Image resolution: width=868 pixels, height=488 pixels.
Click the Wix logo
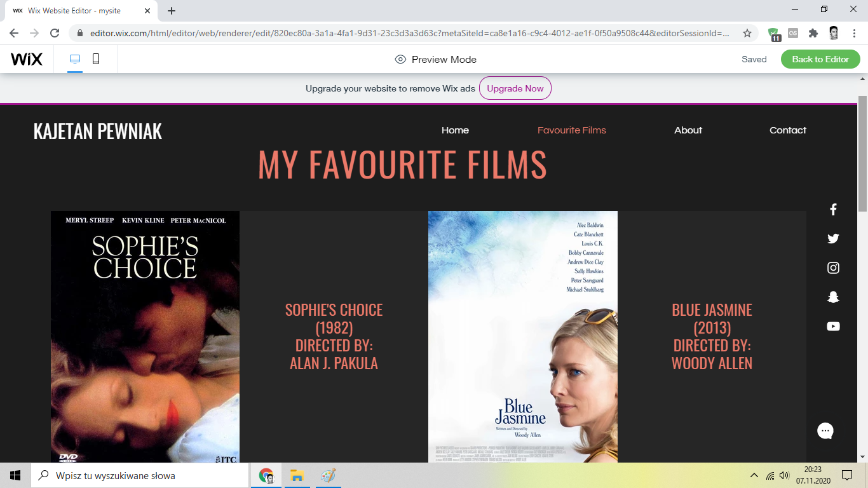27,59
